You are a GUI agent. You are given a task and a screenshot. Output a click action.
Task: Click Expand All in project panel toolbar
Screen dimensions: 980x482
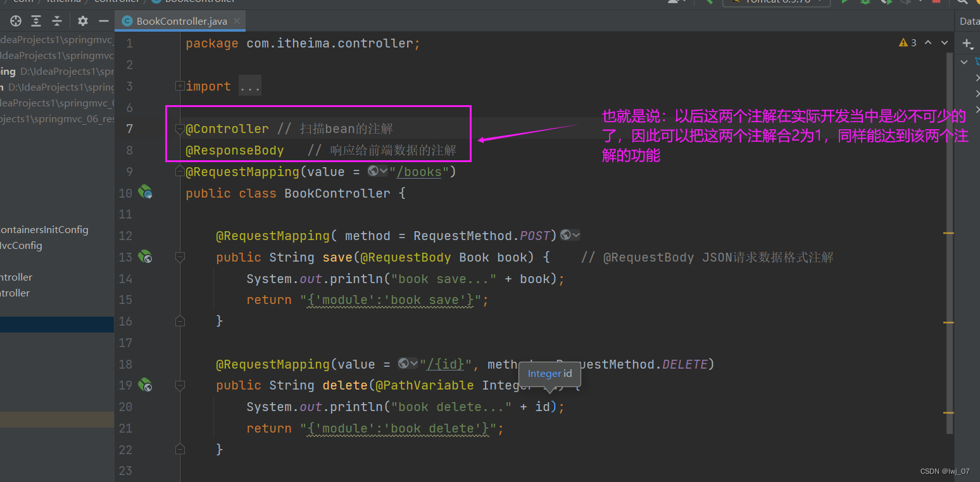point(36,21)
